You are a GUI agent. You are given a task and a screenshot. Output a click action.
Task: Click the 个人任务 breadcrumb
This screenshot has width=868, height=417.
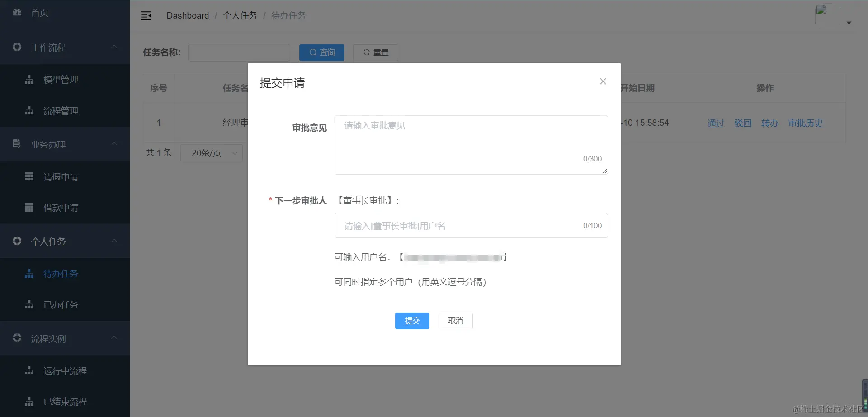point(240,16)
